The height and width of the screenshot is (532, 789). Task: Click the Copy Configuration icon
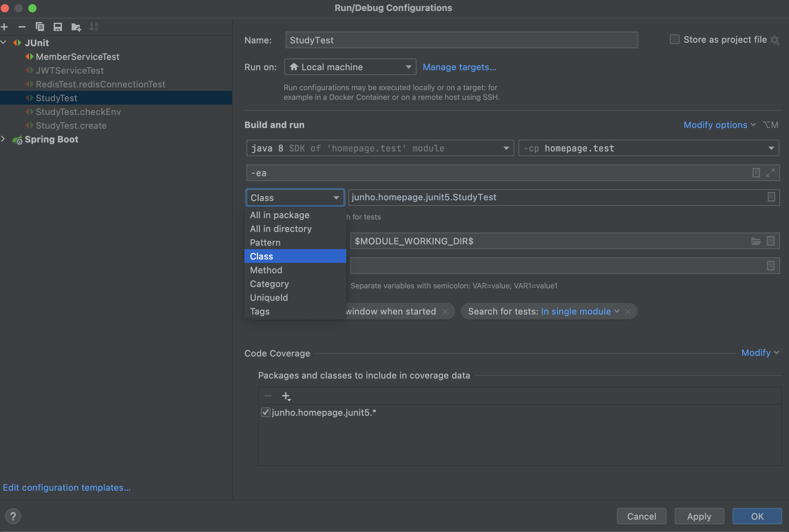[x=40, y=27]
